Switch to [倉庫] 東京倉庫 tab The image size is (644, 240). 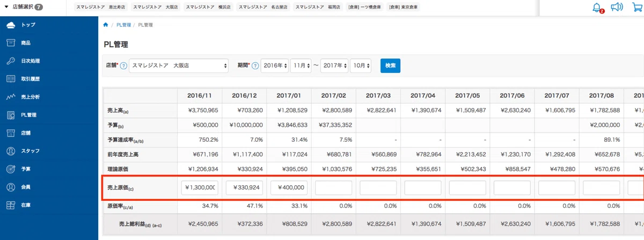point(403,8)
